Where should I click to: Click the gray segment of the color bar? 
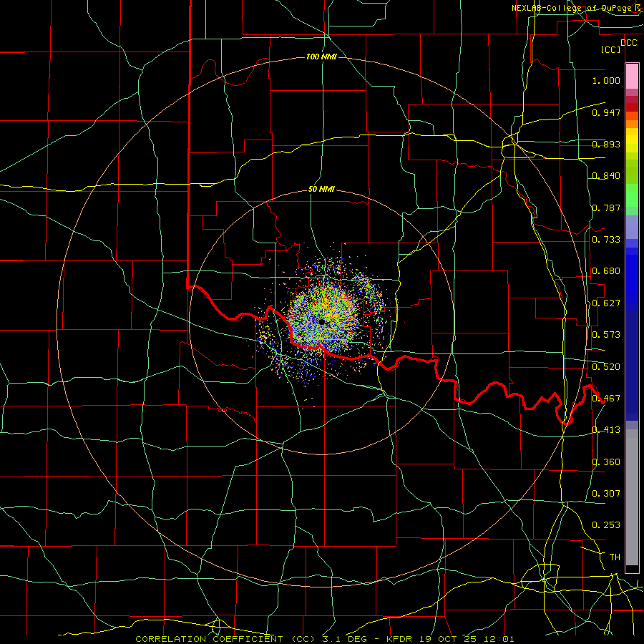click(x=632, y=497)
